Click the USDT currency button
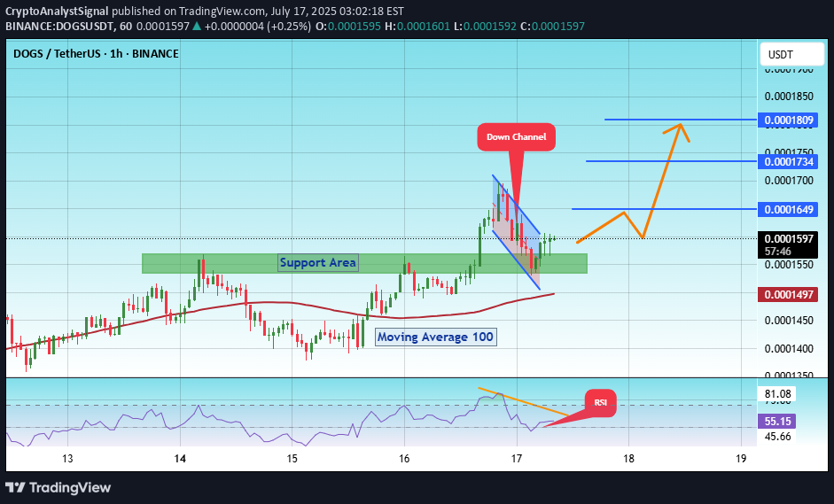Screen dimensions: 834x504 point(792,54)
